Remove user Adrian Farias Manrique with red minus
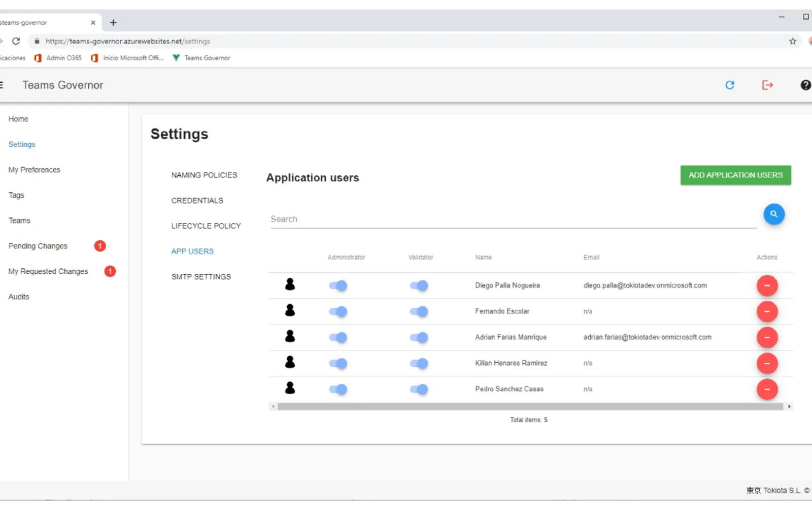Viewport: 812px width, 508px height. (767, 337)
